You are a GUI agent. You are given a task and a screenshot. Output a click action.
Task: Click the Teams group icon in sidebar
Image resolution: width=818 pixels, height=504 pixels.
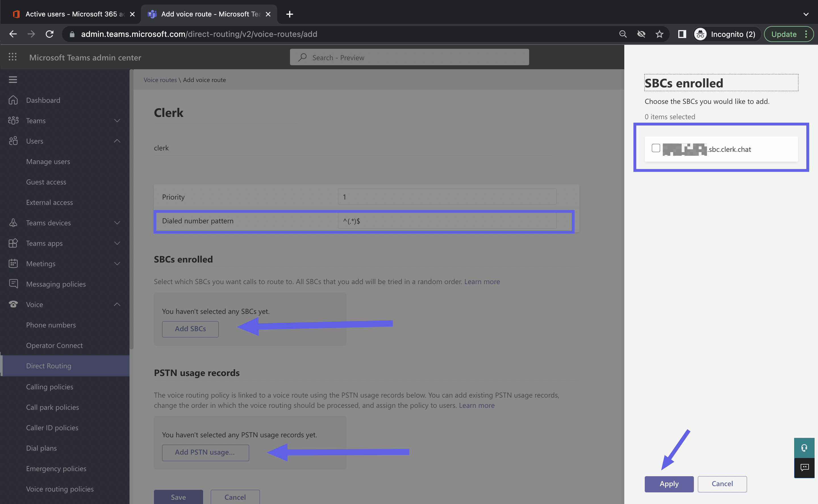point(13,120)
